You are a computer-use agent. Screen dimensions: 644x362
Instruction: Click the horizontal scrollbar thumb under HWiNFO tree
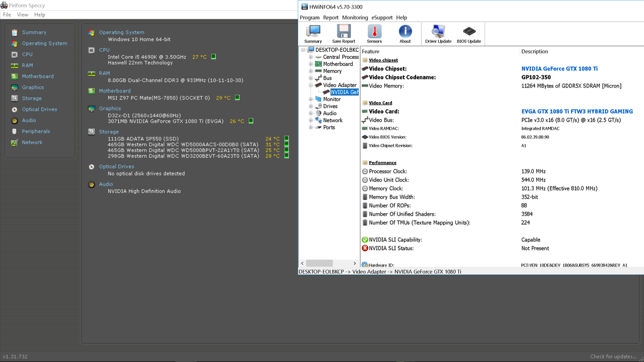point(319,263)
